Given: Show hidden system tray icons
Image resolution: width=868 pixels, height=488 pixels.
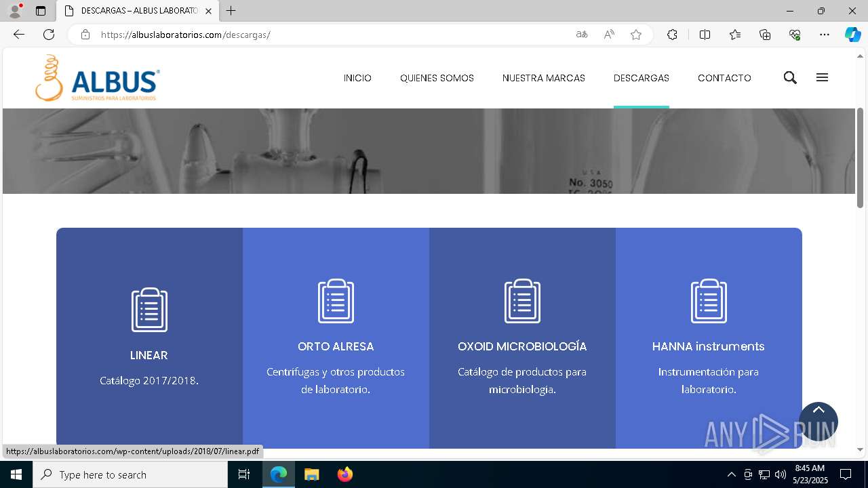Looking at the screenshot, I should coord(731,474).
